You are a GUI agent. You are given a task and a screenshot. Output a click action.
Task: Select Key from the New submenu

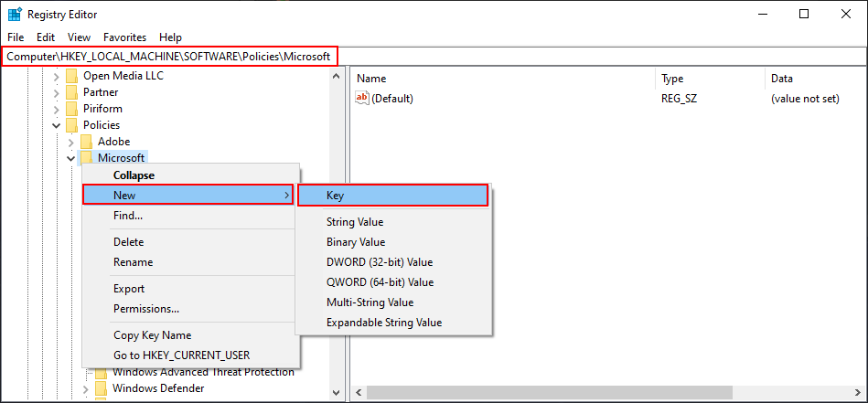pyautogui.click(x=393, y=196)
